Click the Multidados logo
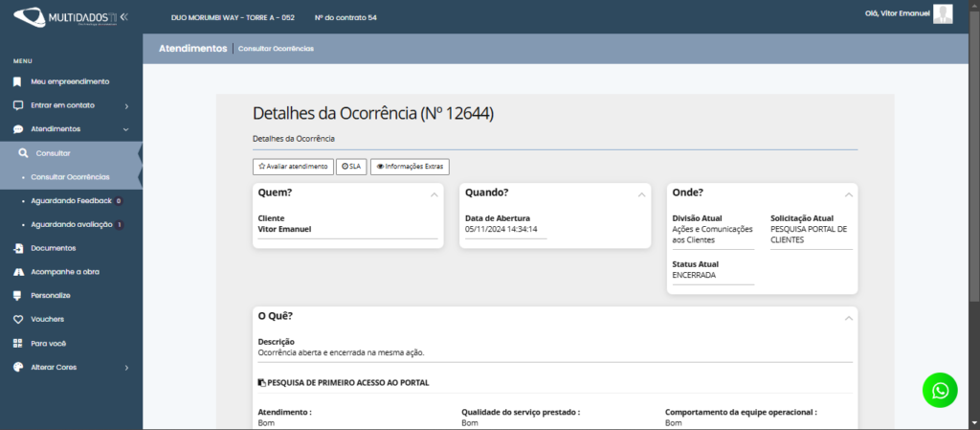The width and height of the screenshot is (980, 430). [x=65, y=17]
